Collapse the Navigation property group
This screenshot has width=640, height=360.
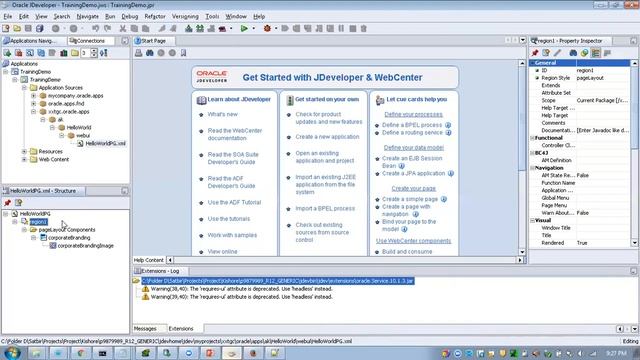pos(532,168)
